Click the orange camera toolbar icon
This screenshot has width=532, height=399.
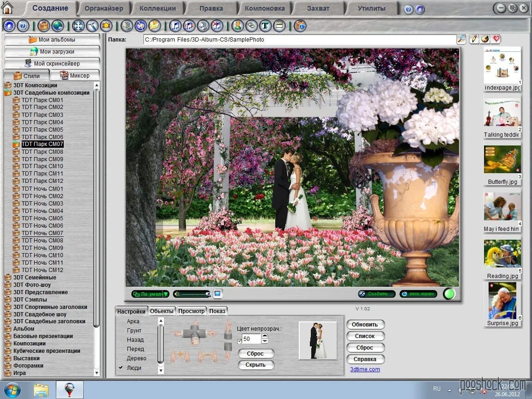[x=106, y=25]
